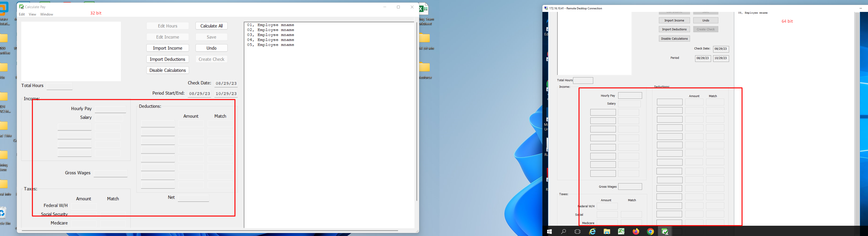Image resolution: width=868 pixels, height=236 pixels.
Task: Click Import Income in the Remote Desktop window
Action: coord(674,21)
